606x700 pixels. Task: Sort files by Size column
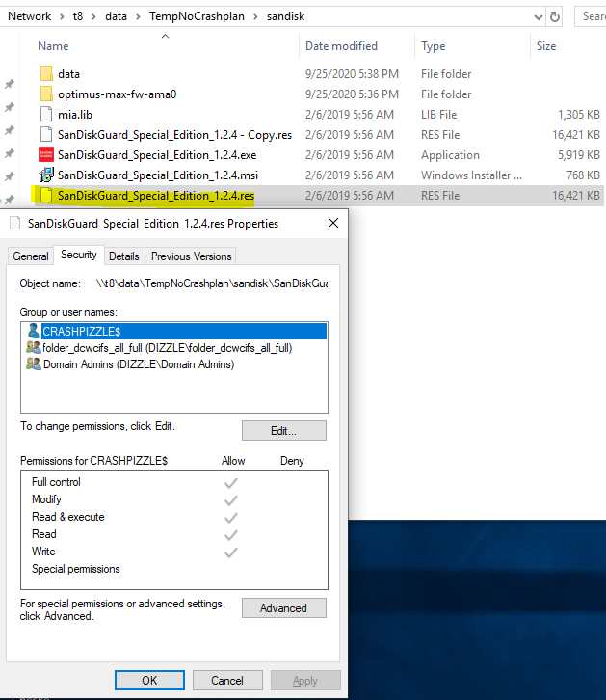546,46
